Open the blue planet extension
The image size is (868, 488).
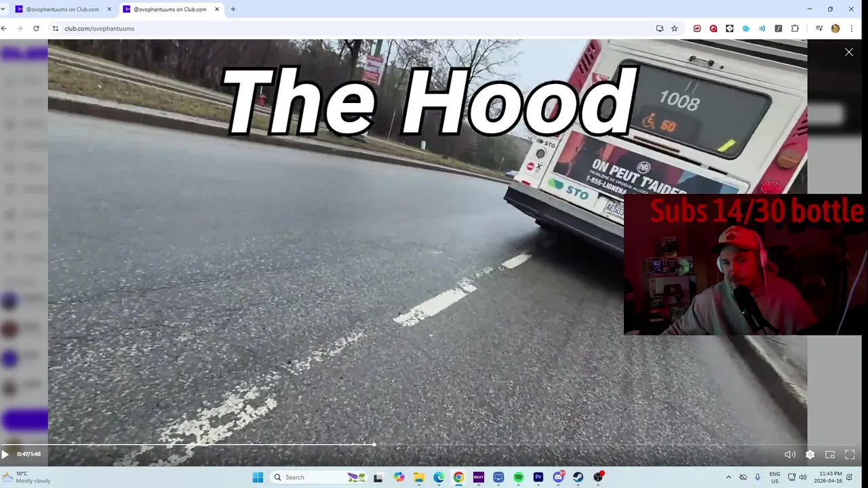(746, 28)
